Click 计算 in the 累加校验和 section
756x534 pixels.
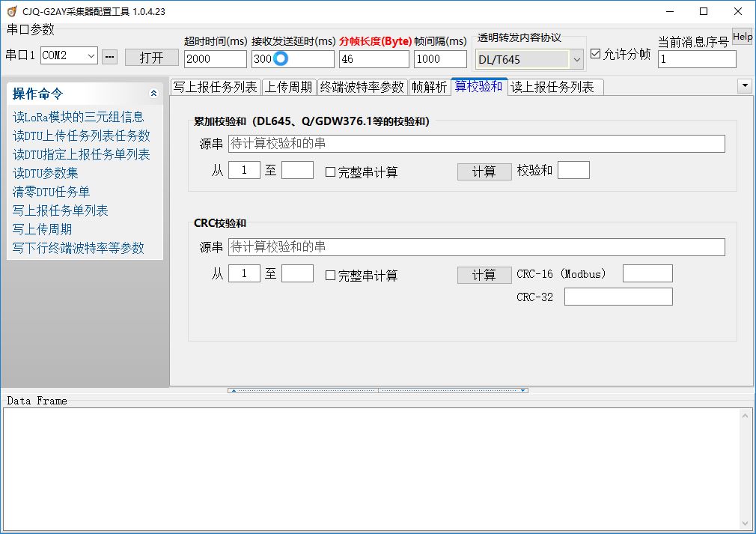[x=484, y=172]
